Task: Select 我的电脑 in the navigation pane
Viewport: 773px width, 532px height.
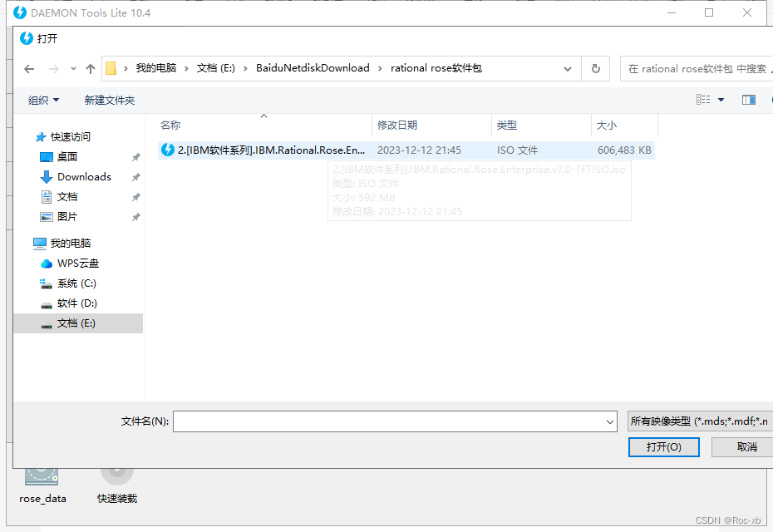Action: 71,243
